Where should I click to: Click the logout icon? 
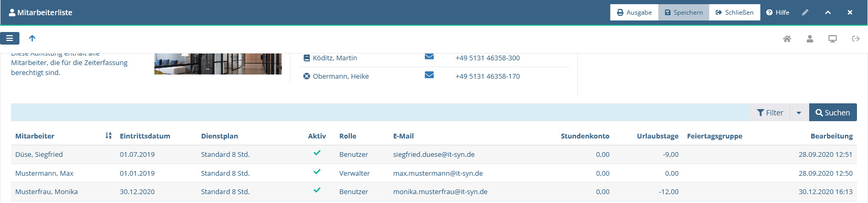[855, 39]
